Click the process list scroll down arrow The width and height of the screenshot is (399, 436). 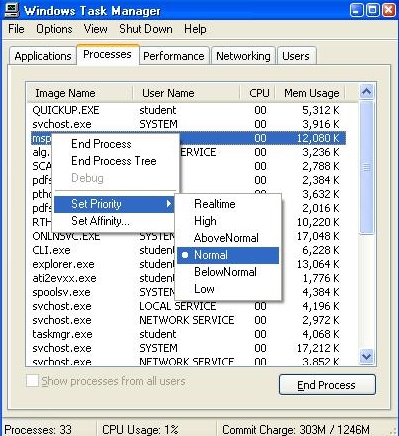[x=366, y=357]
